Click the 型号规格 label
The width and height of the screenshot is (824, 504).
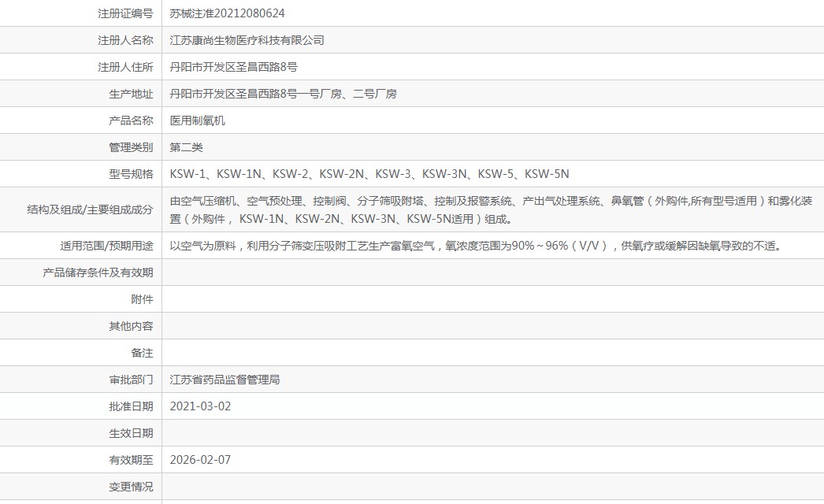[131, 174]
